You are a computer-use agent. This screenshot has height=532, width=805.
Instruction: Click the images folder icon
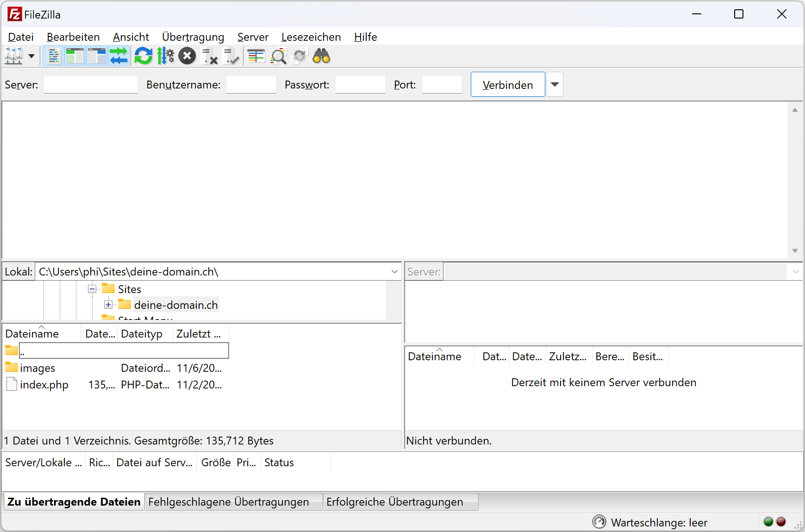(x=12, y=367)
